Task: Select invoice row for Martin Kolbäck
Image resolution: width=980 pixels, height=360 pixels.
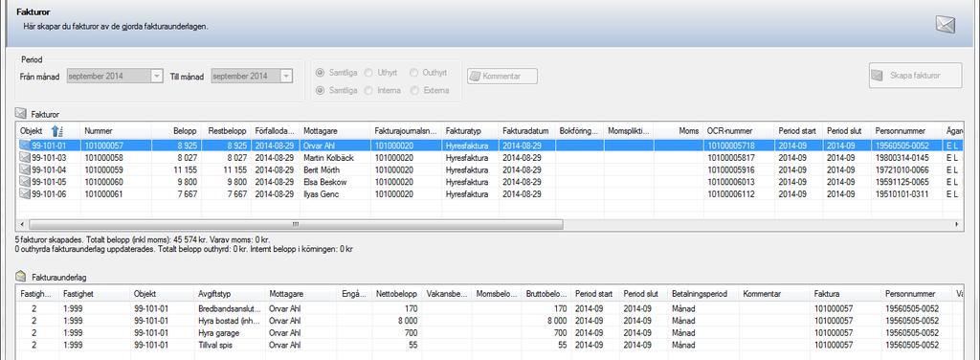Action: [x=490, y=157]
